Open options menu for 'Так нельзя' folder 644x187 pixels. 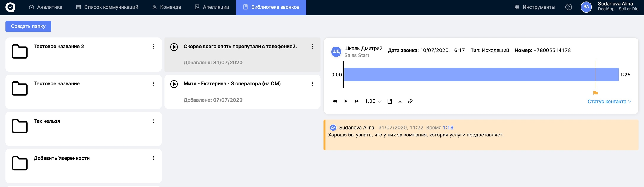pos(153,121)
